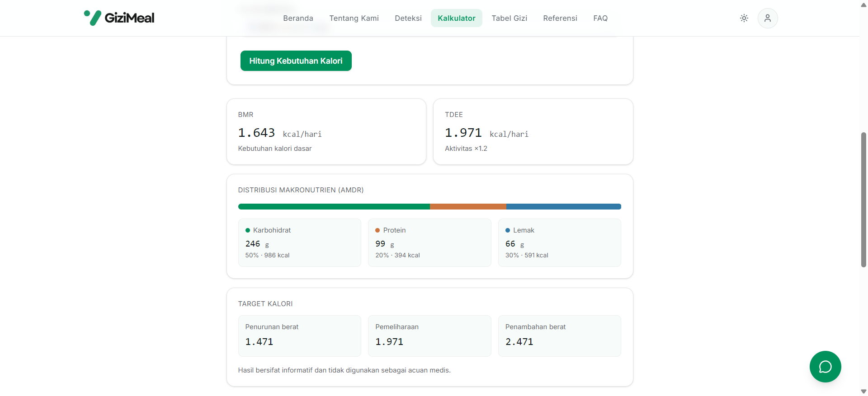This screenshot has height=396, width=868.
Task: Toggle the light/dark theme sun icon
Action: click(x=744, y=18)
